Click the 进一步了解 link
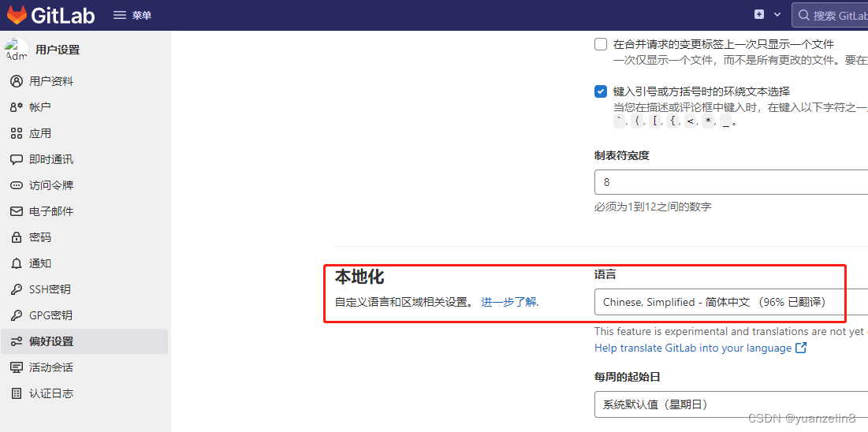 [x=509, y=303]
